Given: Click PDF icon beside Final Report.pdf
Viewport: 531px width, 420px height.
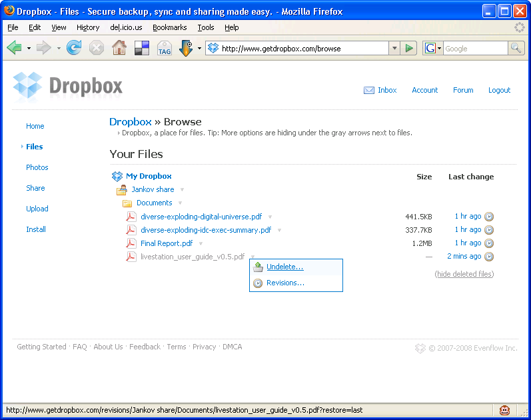Looking at the screenshot, I should tap(131, 243).
